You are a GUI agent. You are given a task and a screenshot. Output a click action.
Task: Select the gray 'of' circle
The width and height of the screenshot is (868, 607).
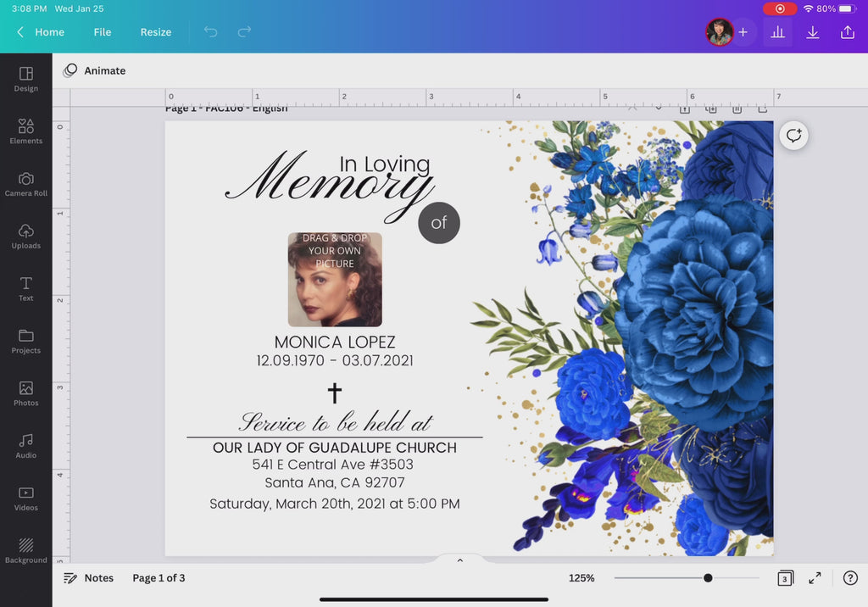coord(439,223)
